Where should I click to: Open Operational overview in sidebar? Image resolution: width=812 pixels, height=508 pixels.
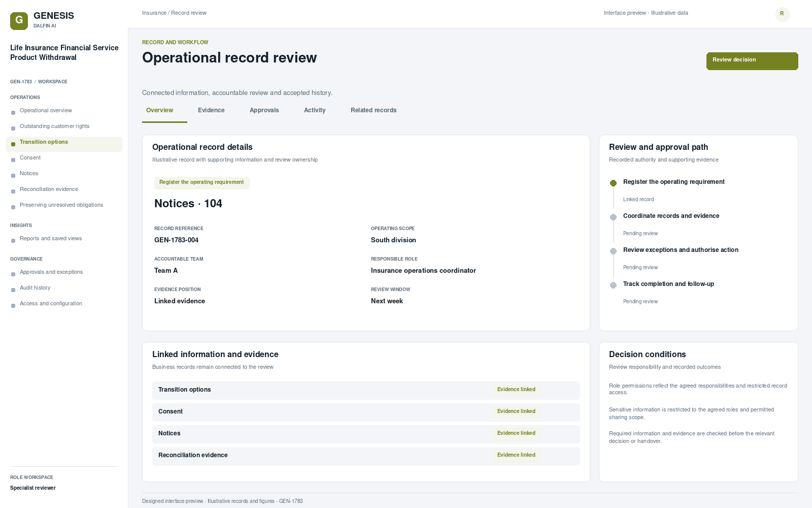coord(64,111)
